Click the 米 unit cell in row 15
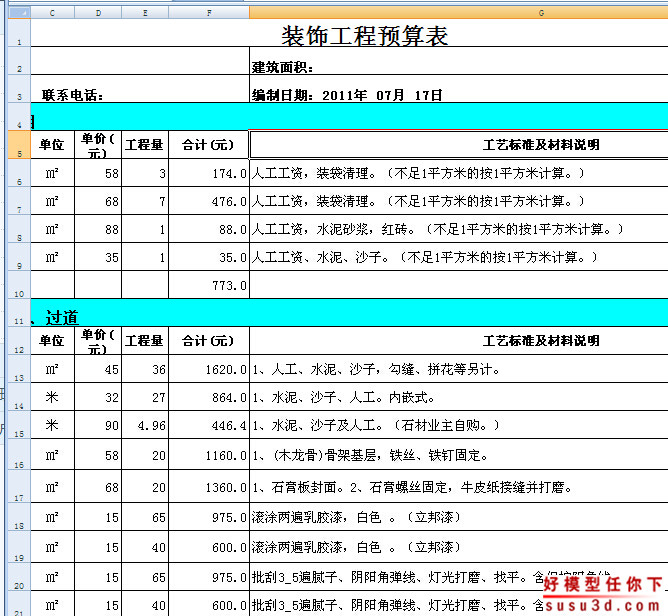Screen dimensions: 668x616 (x=52, y=425)
